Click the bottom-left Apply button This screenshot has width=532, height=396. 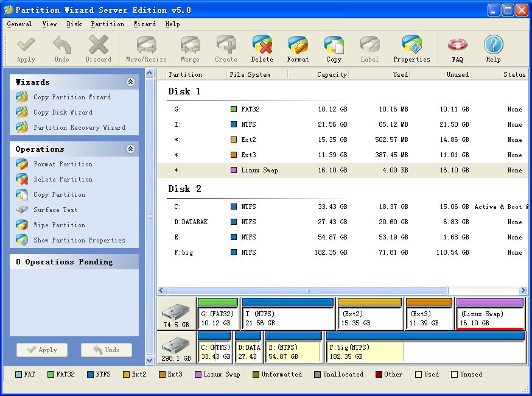(42, 350)
